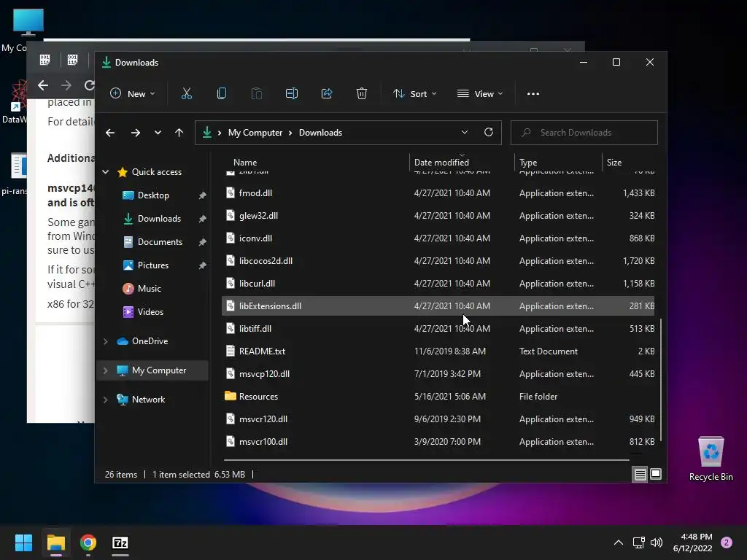The image size is (747, 560).
Task: Select the msvcp120.dll file
Action: pos(438,374)
